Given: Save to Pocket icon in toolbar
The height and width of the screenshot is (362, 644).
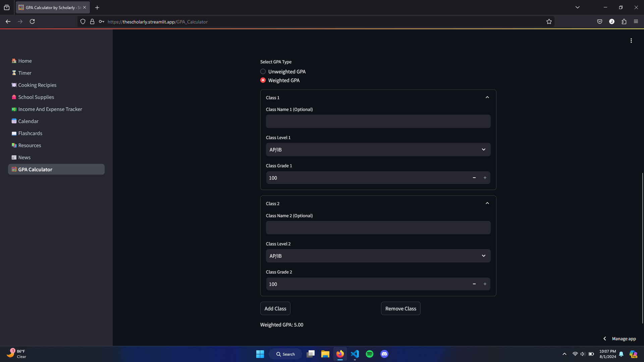Looking at the screenshot, I should tap(599, 22).
